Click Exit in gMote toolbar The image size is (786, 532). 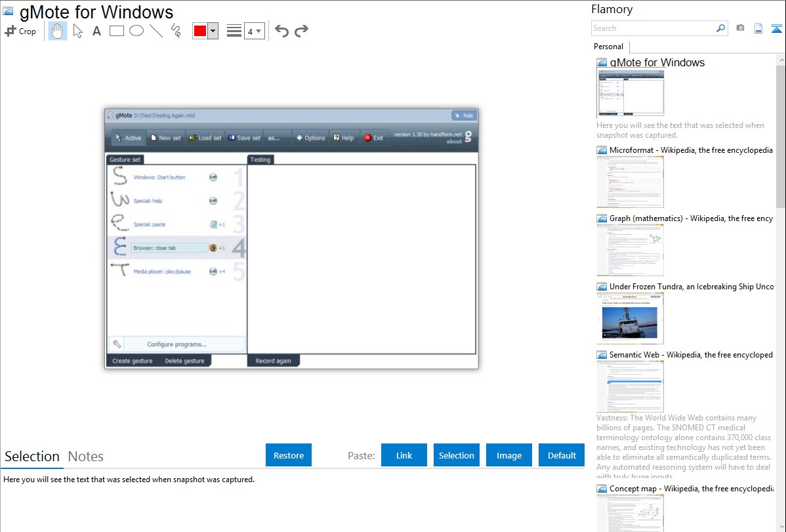[x=373, y=138]
